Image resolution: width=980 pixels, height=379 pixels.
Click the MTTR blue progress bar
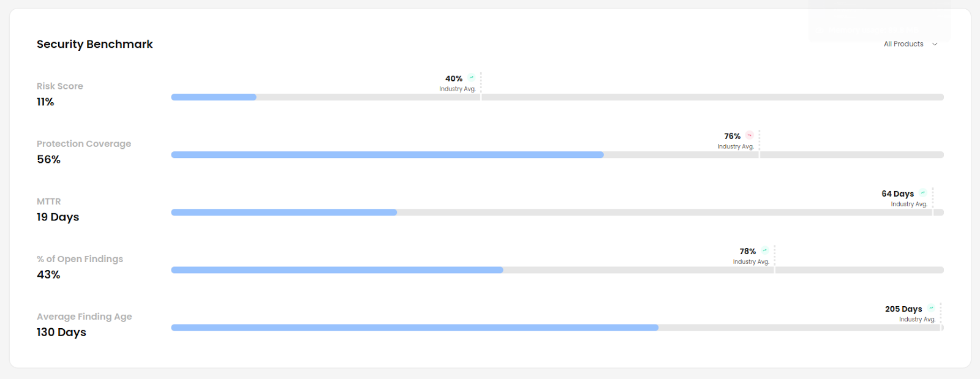[284, 212]
